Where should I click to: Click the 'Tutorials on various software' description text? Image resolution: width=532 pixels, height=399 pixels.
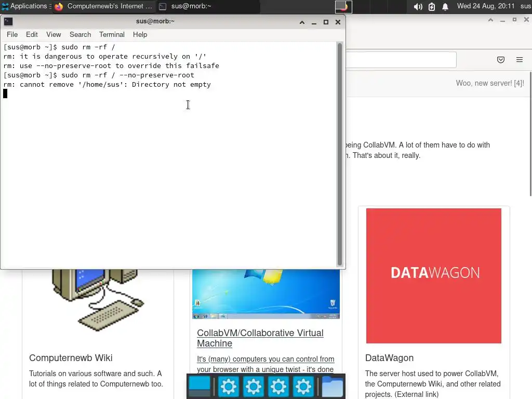(x=96, y=379)
